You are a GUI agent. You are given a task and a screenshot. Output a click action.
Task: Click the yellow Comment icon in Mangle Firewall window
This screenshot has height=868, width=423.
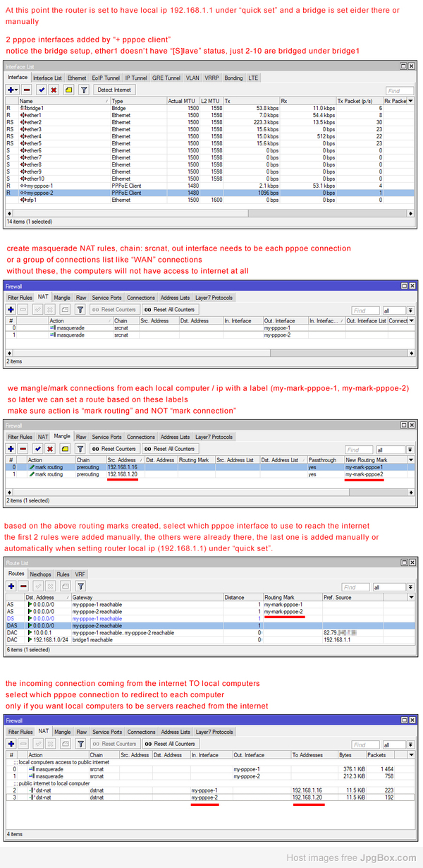(66, 449)
